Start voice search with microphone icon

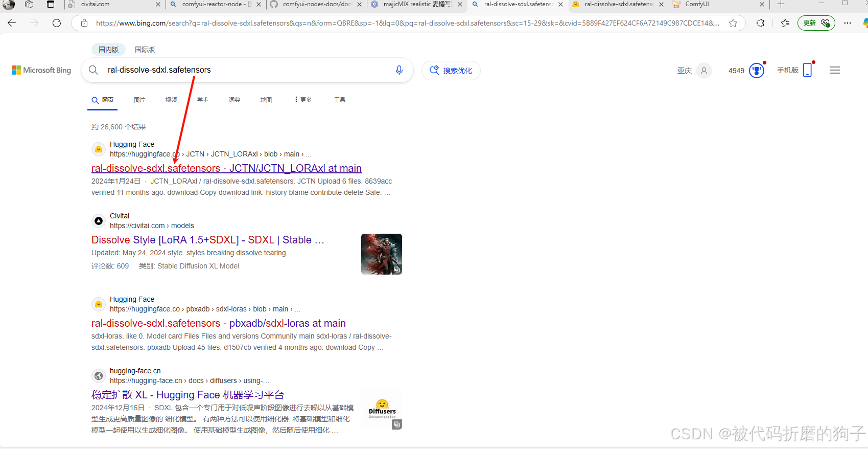tap(399, 70)
